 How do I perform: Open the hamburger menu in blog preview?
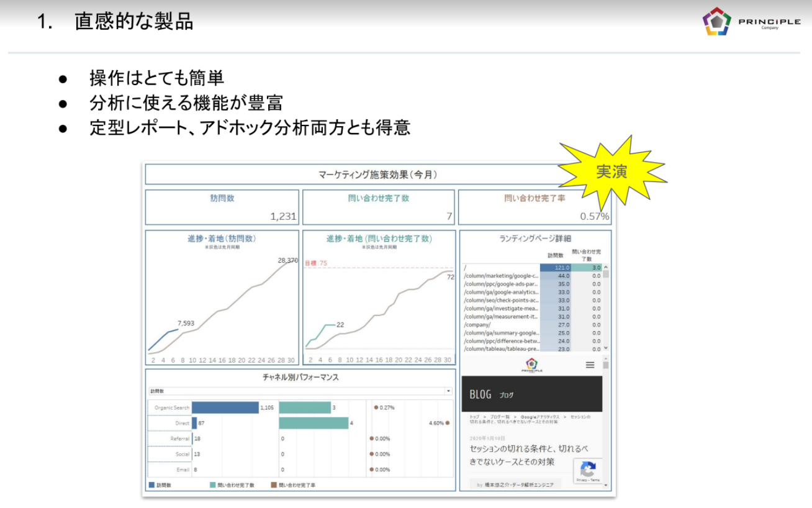click(x=590, y=365)
